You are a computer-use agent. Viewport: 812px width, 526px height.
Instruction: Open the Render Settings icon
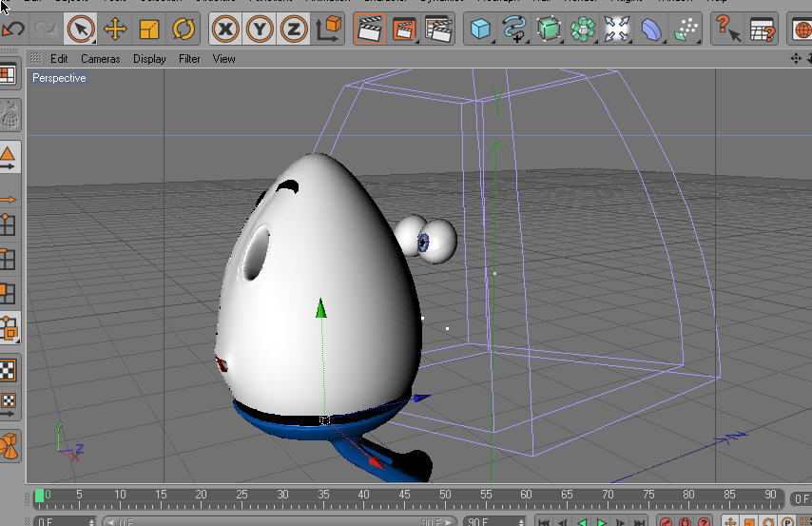[437, 29]
